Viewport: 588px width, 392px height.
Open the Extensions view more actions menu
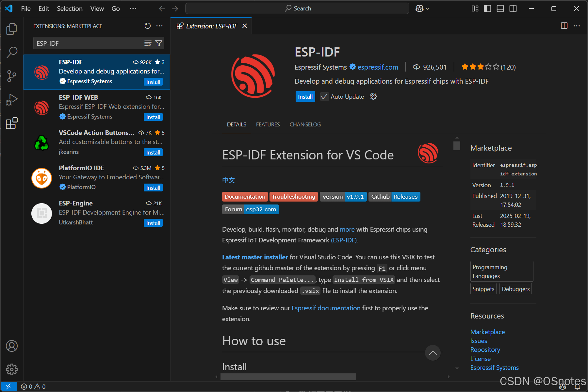tap(159, 26)
